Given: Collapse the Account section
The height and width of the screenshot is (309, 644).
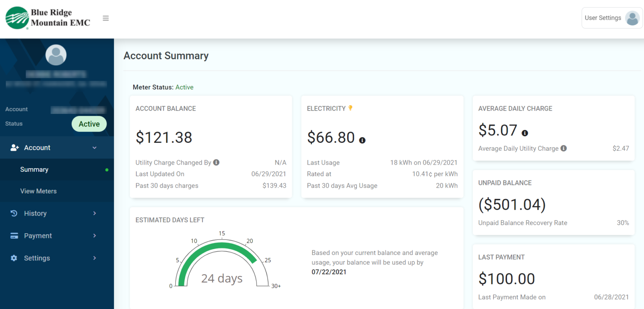Looking at the screenshot, I should tap(57, 147).
